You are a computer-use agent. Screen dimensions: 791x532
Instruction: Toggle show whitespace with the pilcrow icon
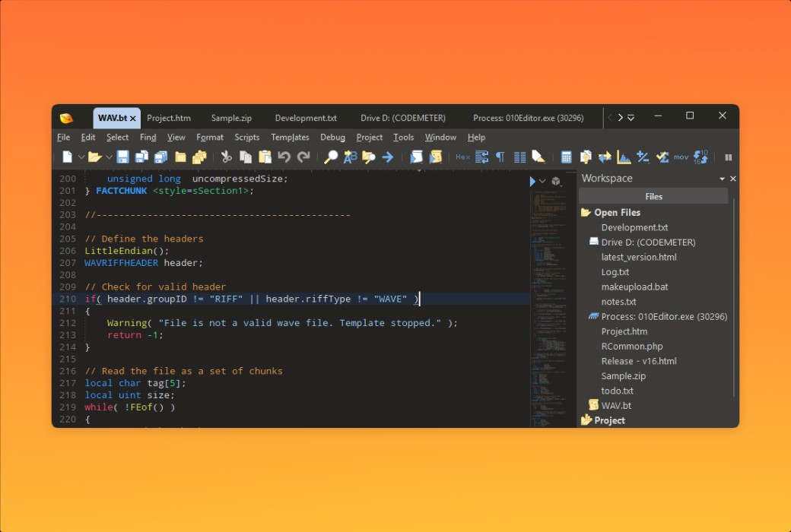(500, 157)
